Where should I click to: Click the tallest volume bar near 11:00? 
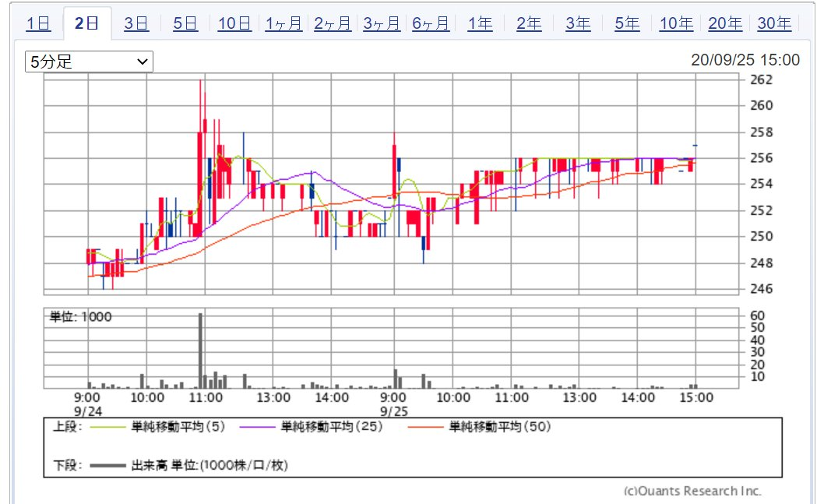click(x=201, y=351)
